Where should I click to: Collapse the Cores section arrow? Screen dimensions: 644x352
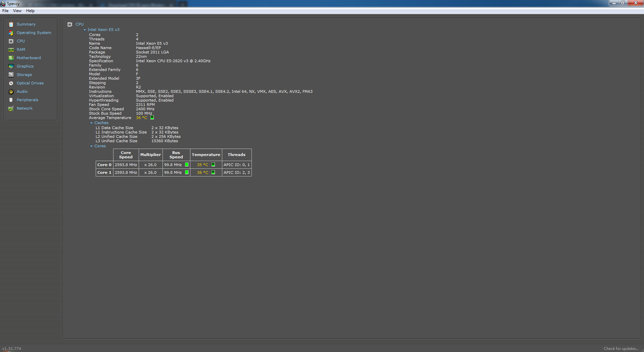[91, 146]
